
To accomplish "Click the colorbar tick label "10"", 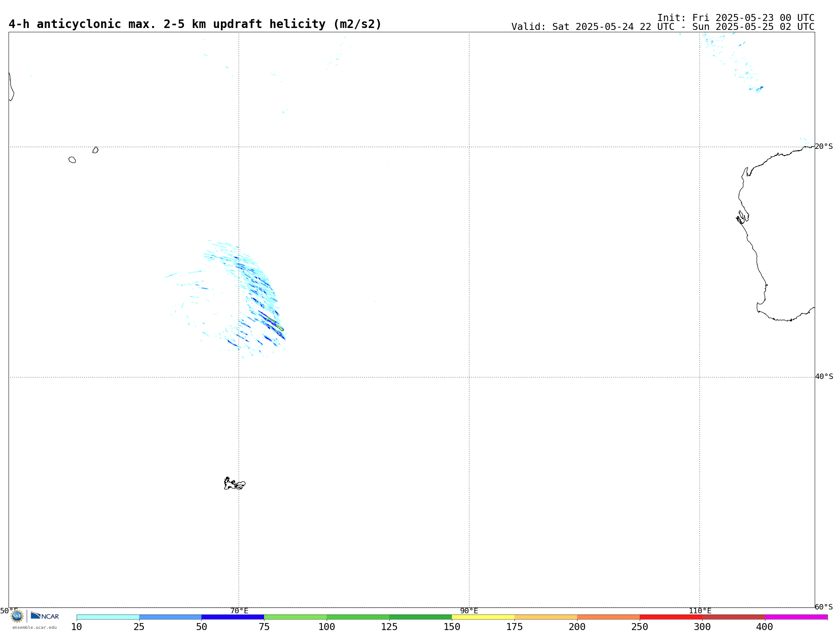I will 77,627.
